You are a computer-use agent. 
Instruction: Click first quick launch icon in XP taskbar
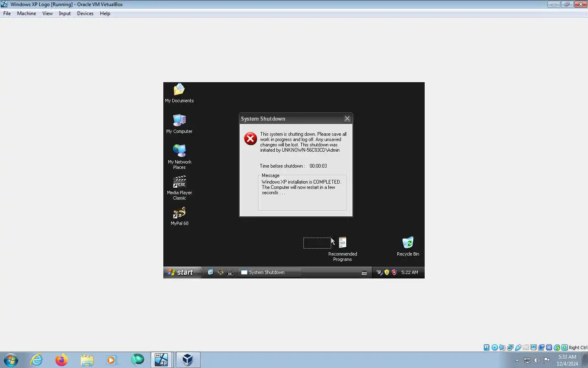point(211,272)
